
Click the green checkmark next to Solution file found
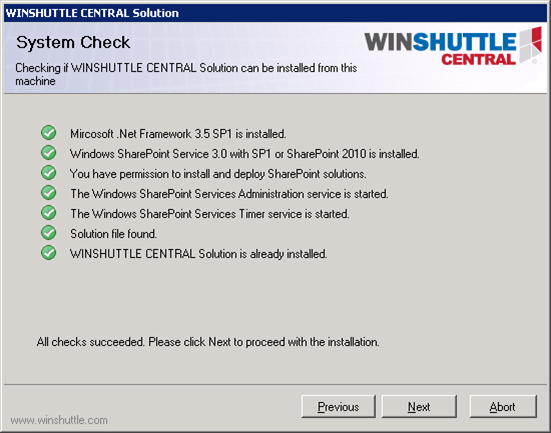coord(48,233)
